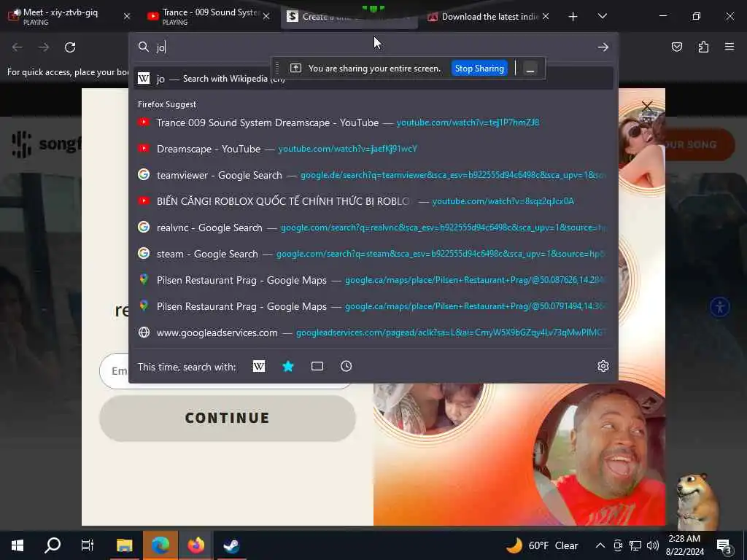Image resolution: width=747 pixels, height=560 pixels.
Task: Select 'jo — Search with Wikipedia' suggestion
Action: (373, 79)
